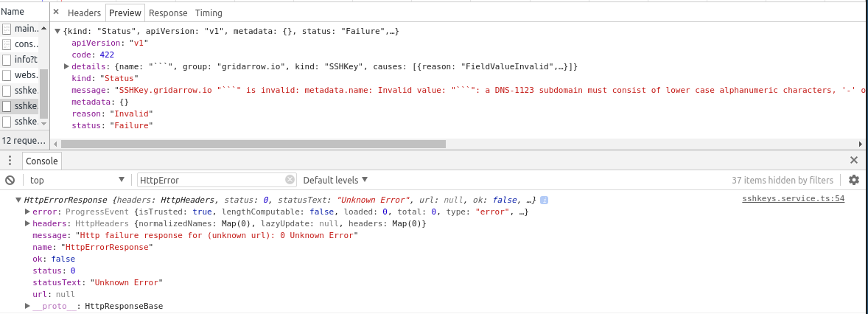Click the 'url: null' line
868x314 pixels.
(x=54, y=294)
